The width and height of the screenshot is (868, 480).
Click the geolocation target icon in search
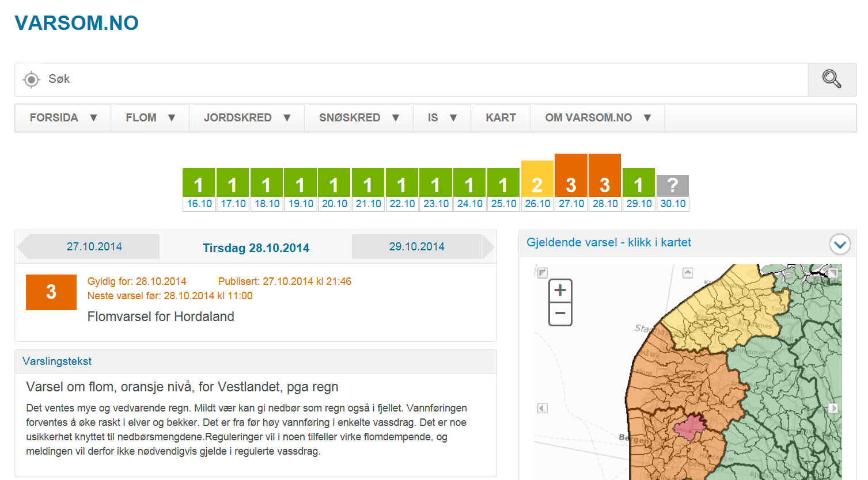tap(32, 79)
